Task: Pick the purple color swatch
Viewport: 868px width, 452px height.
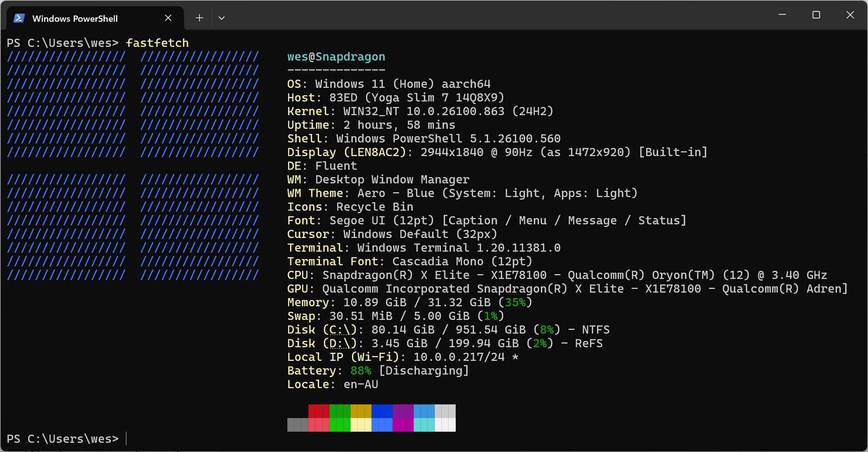Action: 403,411
